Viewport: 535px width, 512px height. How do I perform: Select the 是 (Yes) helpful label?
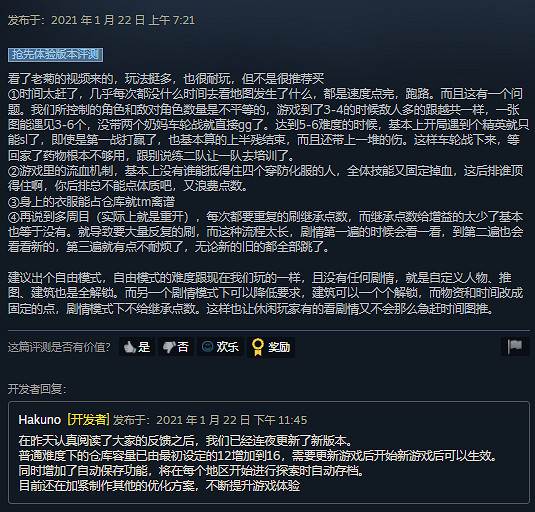(144, 347)
